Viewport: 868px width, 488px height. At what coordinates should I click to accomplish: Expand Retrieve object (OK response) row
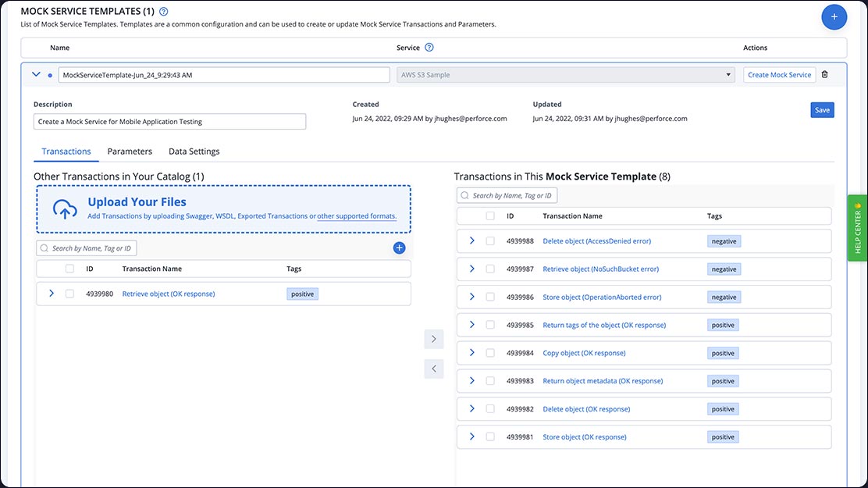click(52, 294)
